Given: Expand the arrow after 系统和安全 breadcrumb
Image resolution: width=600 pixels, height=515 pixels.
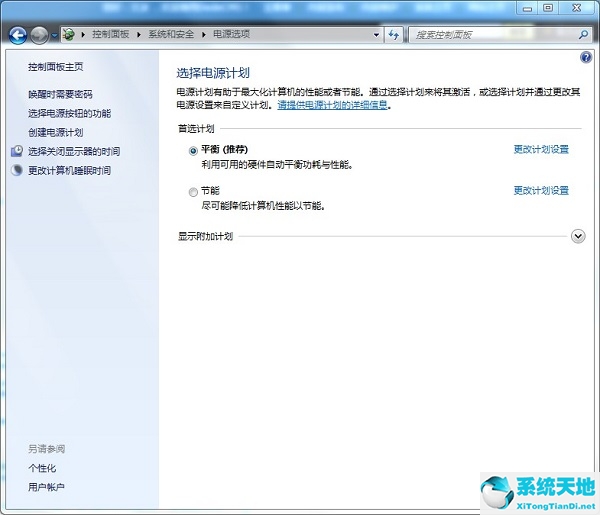Looking at the screenshot, I should [x=204, y=35].
